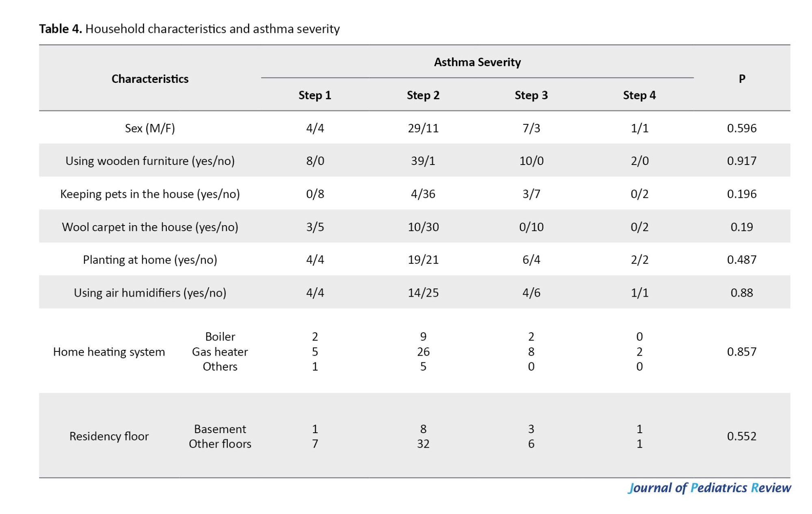The width and height of the screenshot is (812, 514).
Task: Select the Asthma Severity header
Action: (477, 62)
